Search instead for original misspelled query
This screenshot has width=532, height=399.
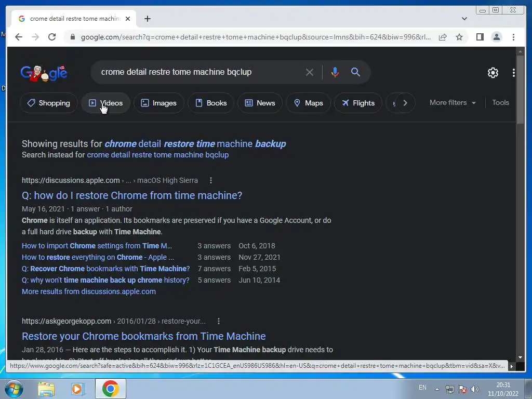click(158, 155)
